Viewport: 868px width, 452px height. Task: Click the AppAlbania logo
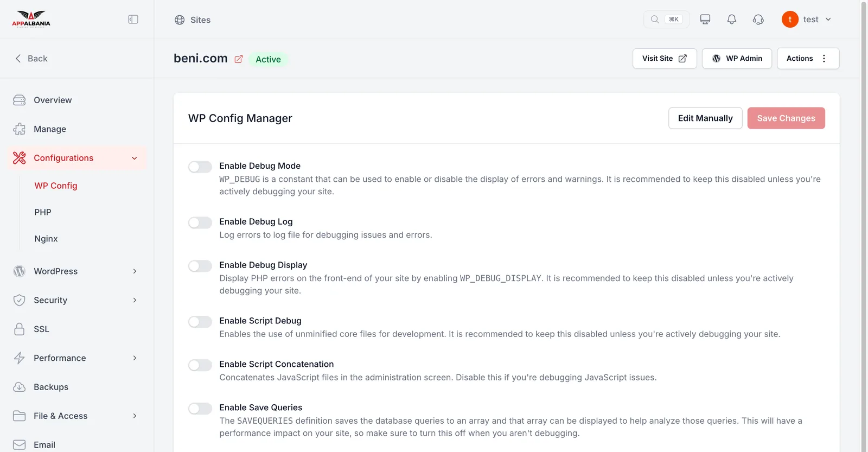(31, 19)
